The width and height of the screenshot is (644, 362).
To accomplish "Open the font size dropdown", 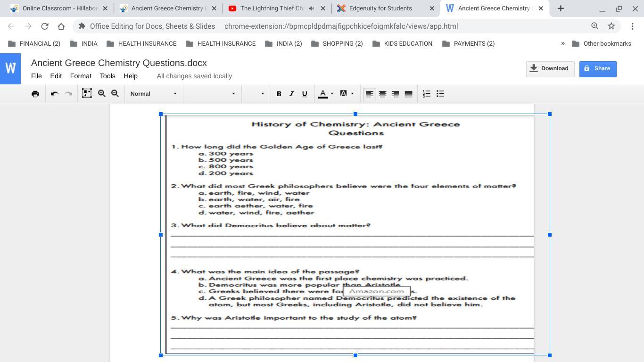I will 255,94.
